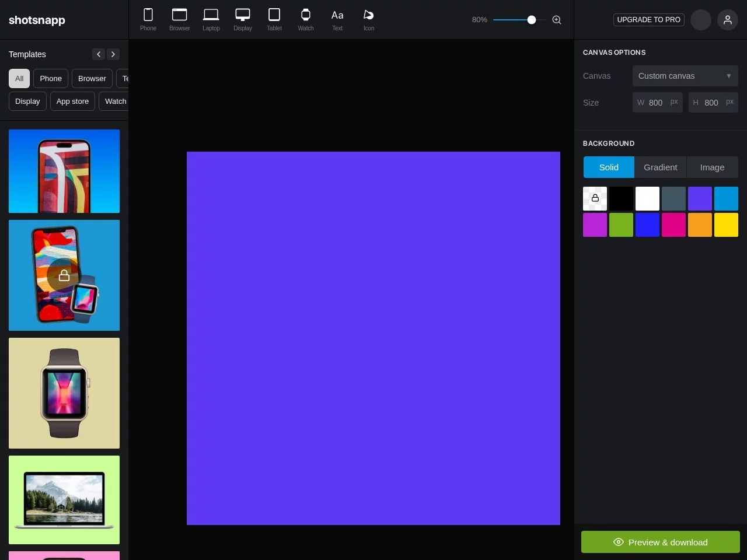This screenshot has width=747, height=560.
Task: Insert a Tablet device mockup
Action: click(274, 20)
